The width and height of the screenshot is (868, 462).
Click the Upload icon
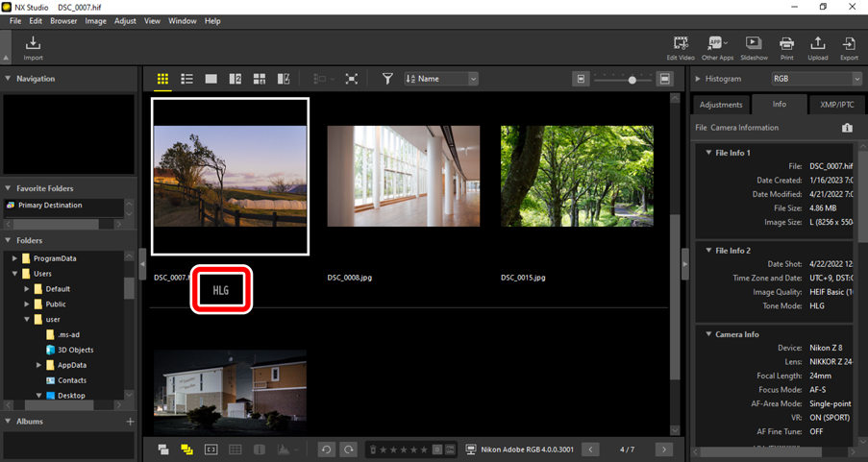tap(817, 47)
